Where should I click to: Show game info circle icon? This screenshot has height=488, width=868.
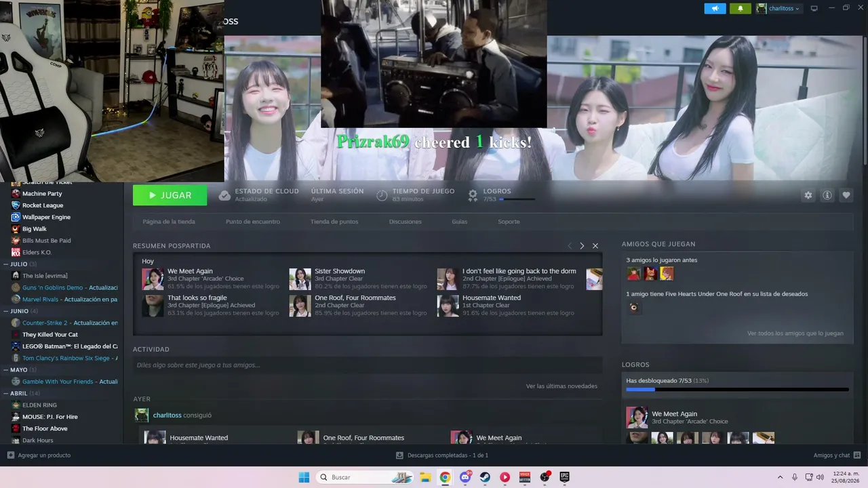827,195
